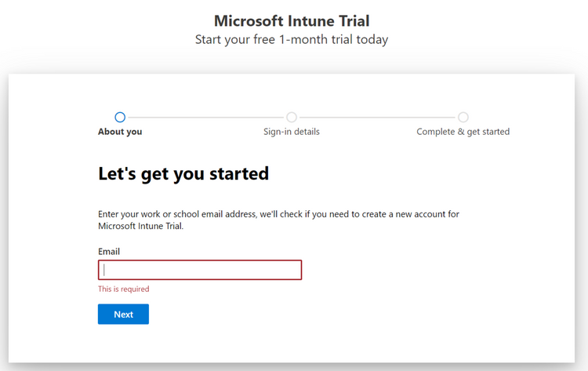The image size is (588, 371).
Task: Click the blinking text cursor in Email box
Action: (104, 270)
